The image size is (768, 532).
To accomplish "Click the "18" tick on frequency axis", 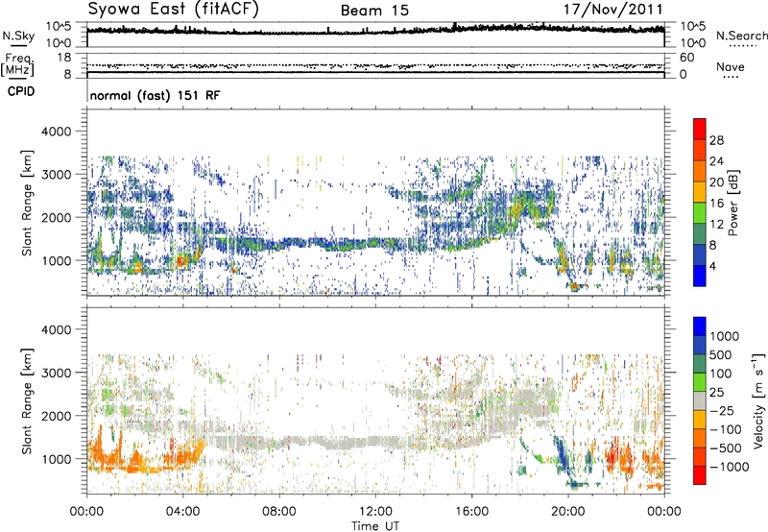I will [64, 58].
